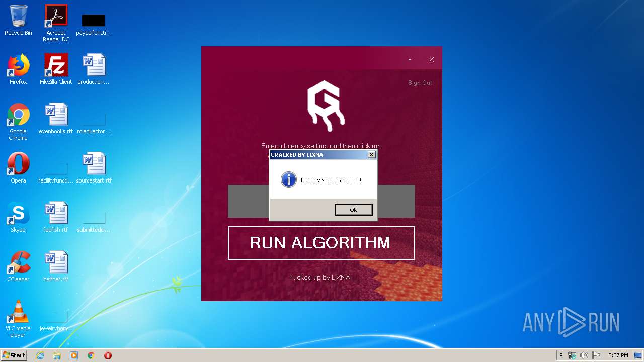Select the Acrobat Reader DC shortcut
Viewport: 644px width, 362px height.
tap(56, 23)
